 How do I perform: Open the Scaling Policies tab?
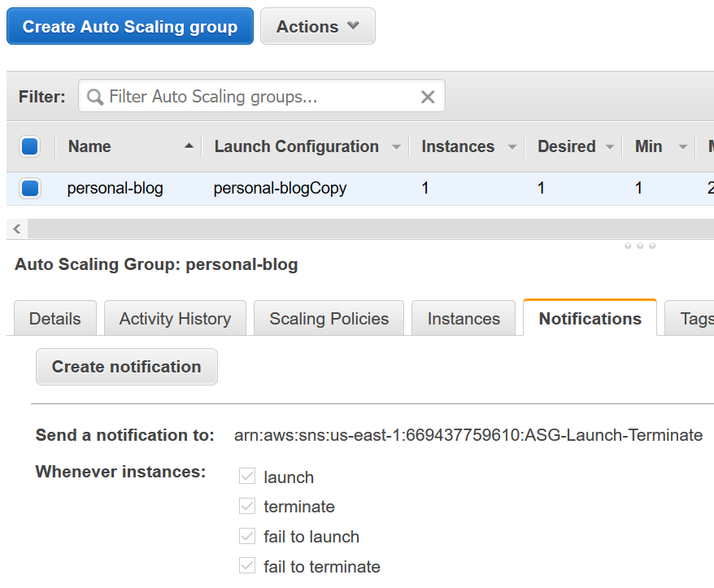point(329,318)
